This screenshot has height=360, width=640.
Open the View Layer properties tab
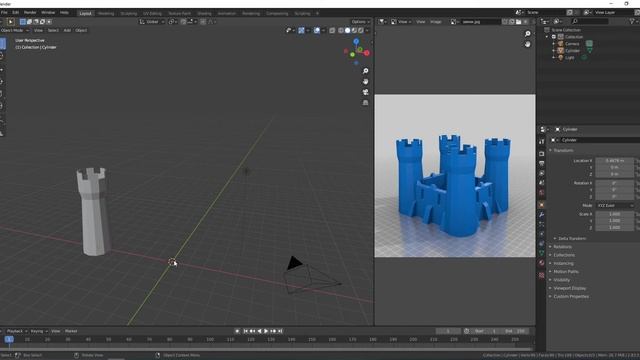(x=542, y=173)
